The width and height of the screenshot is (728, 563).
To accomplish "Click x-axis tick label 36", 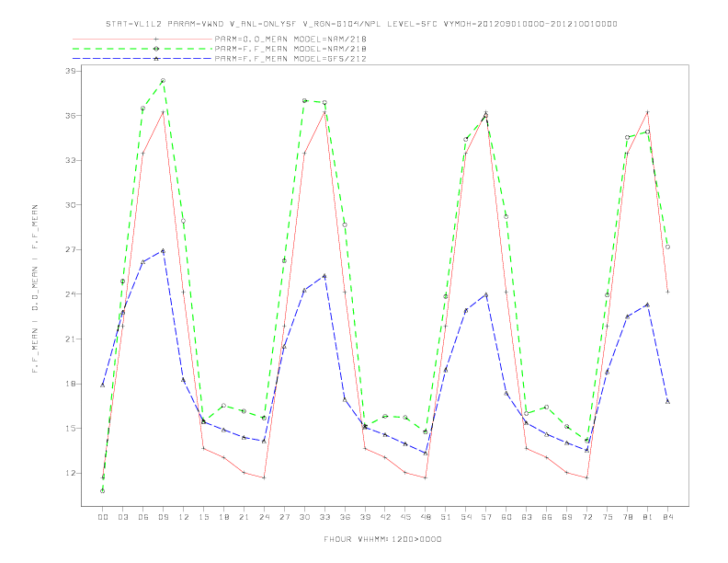I will (345, 517).
